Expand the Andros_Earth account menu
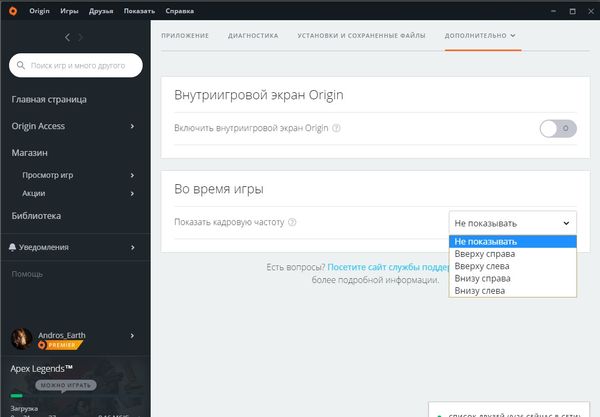This screenshot has height=417, width=600. [132, 336]
